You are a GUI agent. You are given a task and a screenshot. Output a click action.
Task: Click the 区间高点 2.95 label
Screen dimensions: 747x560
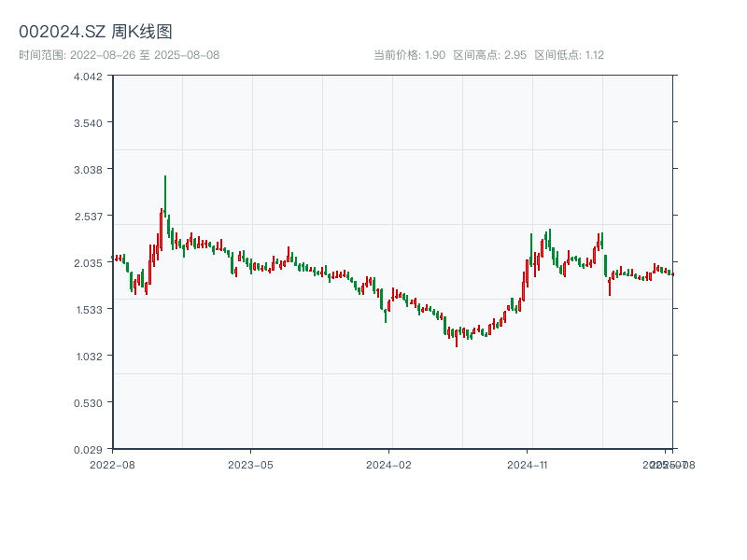(x=489, y=55)
